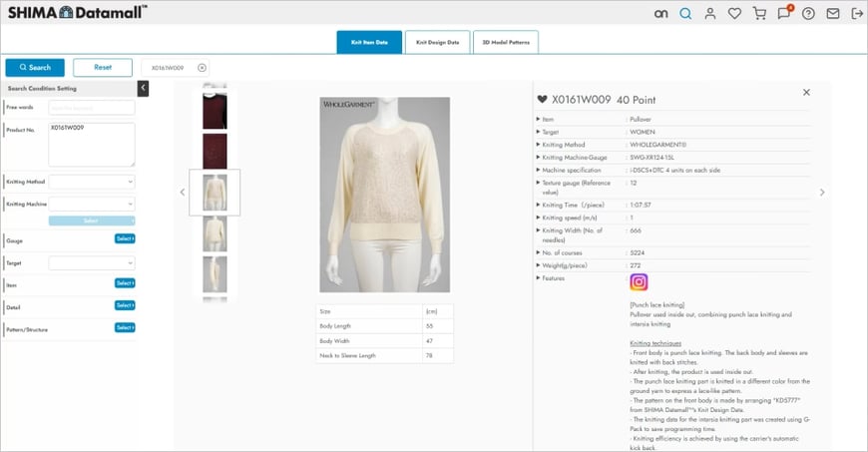
Task: Close the product detail panel
Action: coord(806,93)
